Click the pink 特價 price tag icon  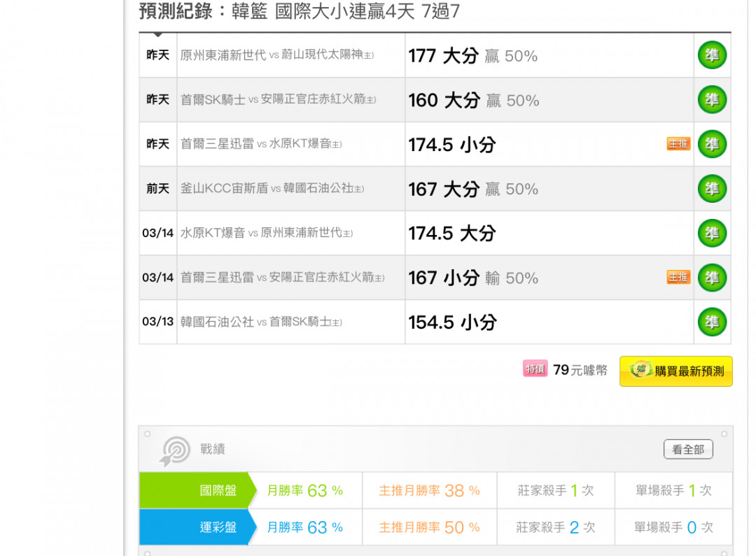point(535,369)
